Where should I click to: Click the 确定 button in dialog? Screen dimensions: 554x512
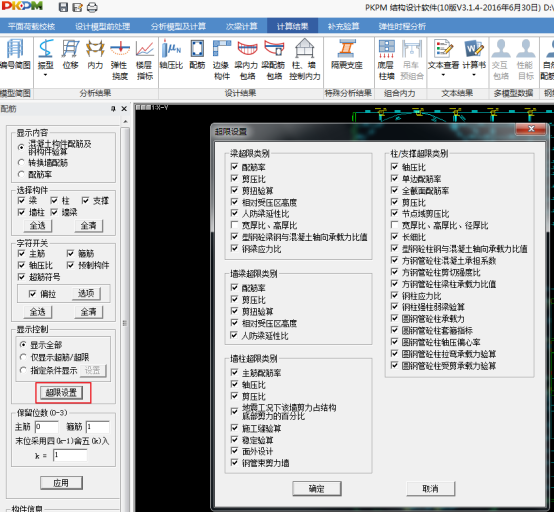[317, 489]
